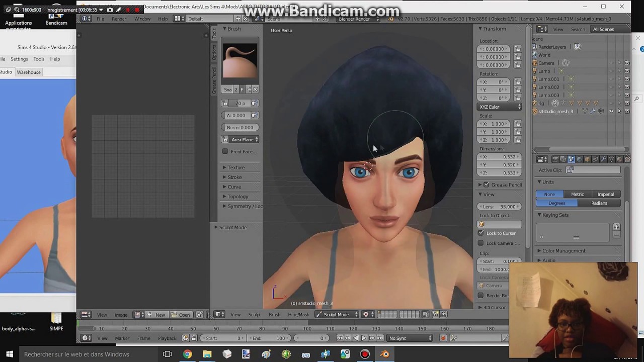Open Blender's Help menu
Image resolution: width=644 pixels, height=362 pixels.
coord(163,19)
